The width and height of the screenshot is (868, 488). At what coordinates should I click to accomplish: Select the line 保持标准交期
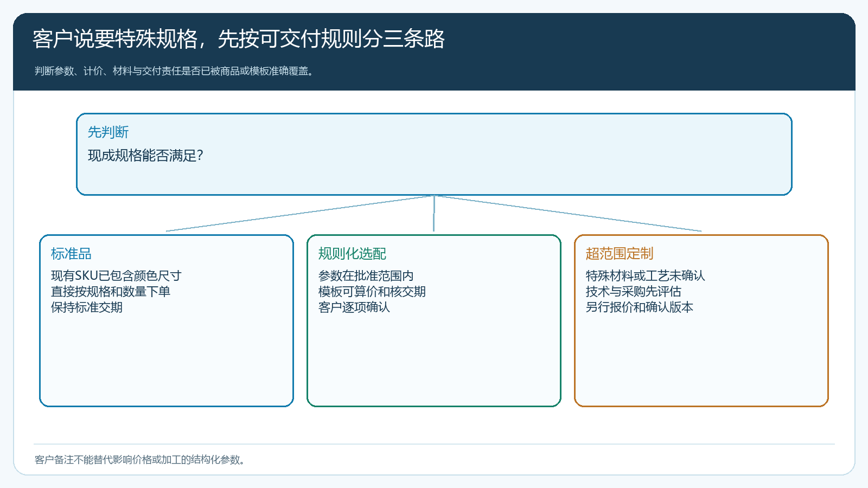[86, 307]
